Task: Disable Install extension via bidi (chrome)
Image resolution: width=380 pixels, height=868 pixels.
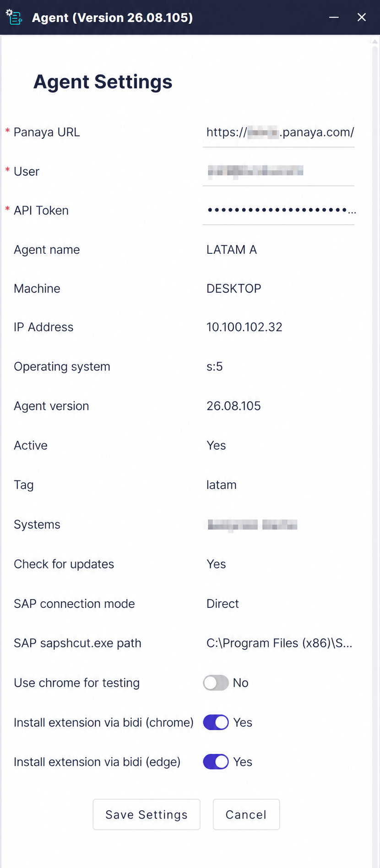Action: (x=216, y=722)
